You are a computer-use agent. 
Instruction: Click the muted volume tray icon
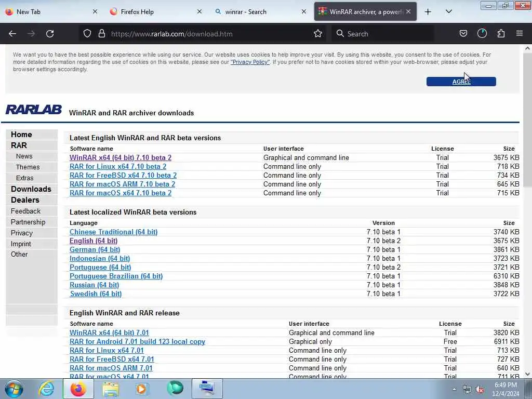tap(480, 390)
